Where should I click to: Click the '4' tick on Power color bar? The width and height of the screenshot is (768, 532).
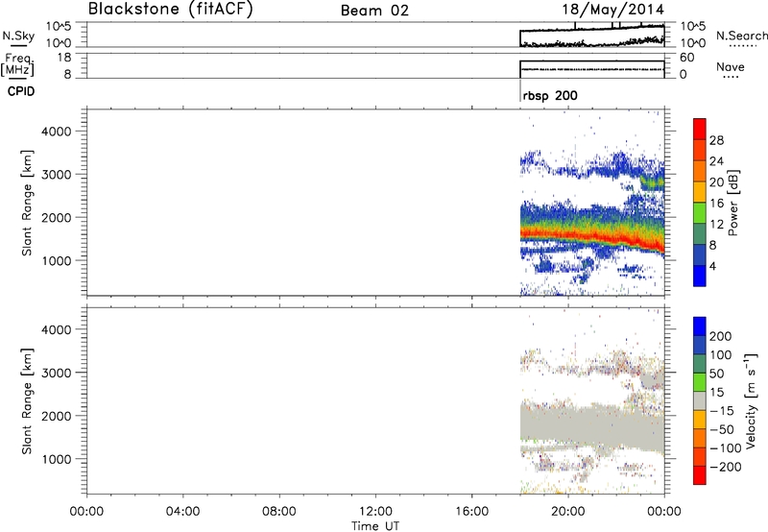point(712,266)
